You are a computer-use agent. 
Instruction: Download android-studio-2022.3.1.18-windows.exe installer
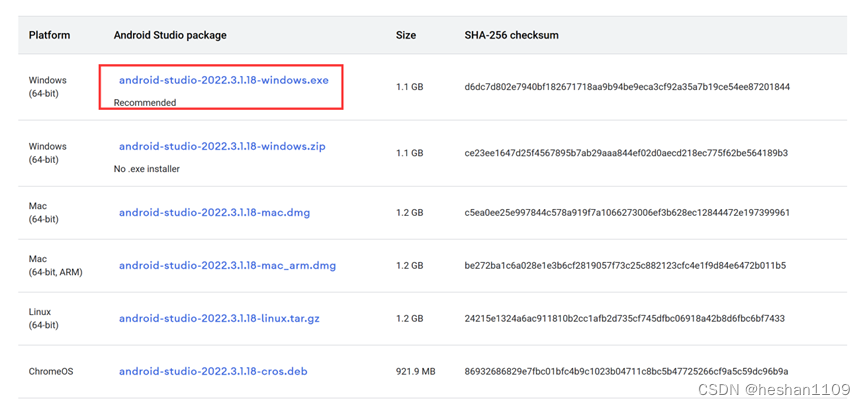click(223, 81)
